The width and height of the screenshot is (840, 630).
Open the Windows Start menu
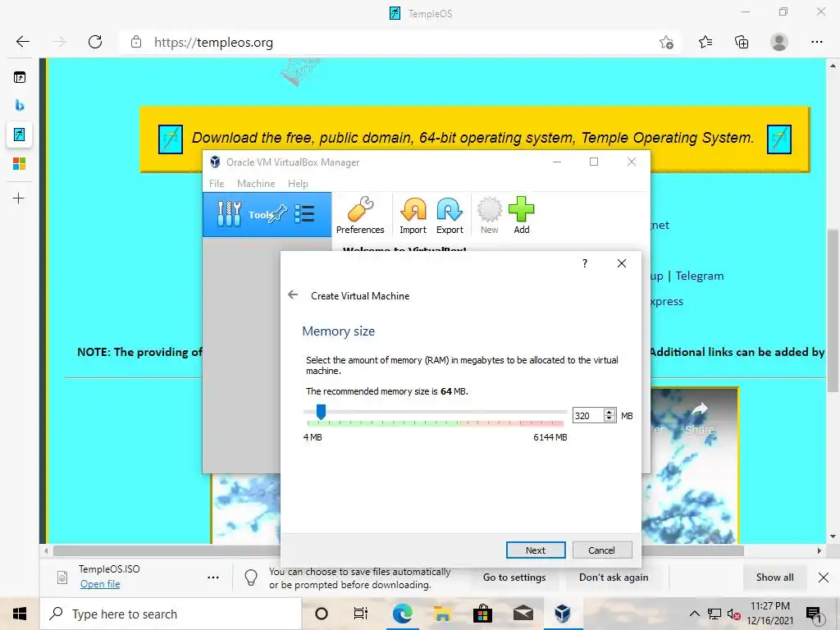click(x=20, y=614)
